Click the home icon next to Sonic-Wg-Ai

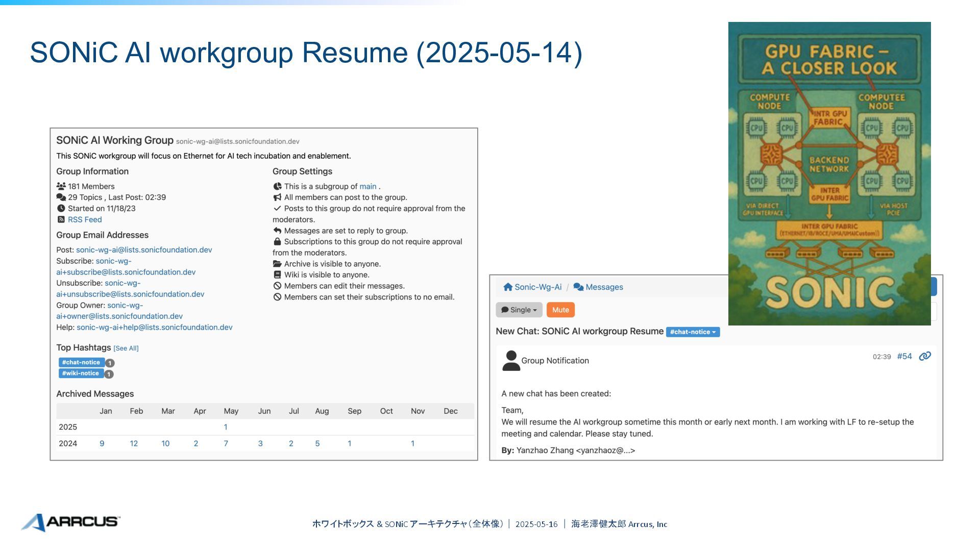[x=507, y=287]
